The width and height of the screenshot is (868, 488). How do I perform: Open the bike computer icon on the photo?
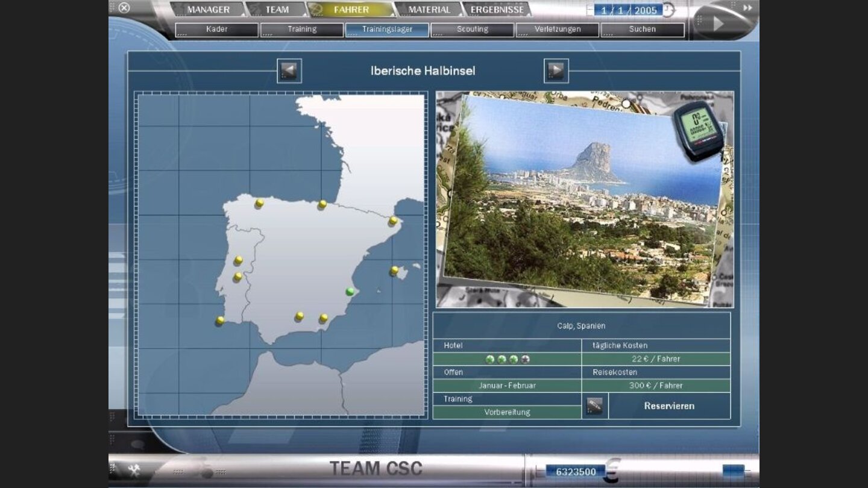(x=699, y=129)
